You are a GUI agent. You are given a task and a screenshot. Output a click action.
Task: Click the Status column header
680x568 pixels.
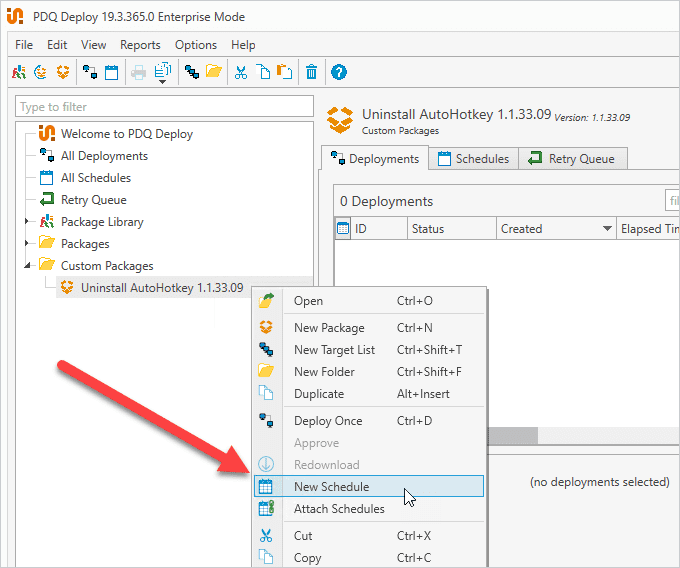(x=451, y=229)
